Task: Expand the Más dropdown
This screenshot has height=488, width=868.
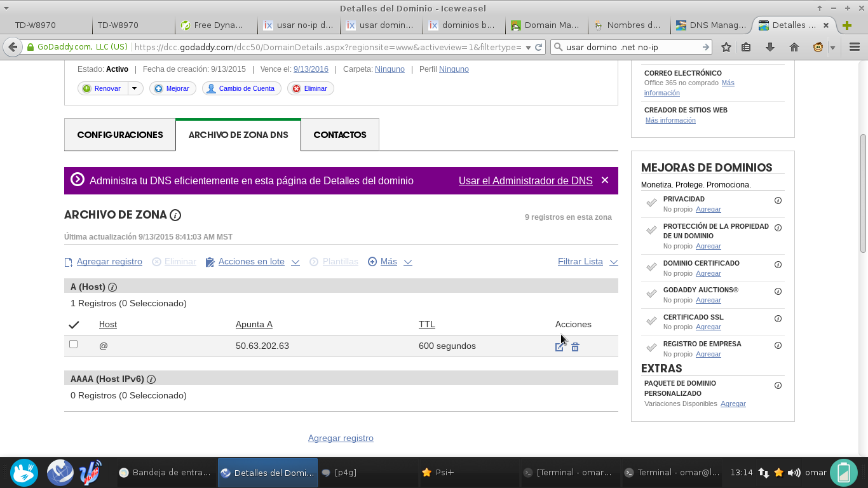Action: tap(408, 262)
